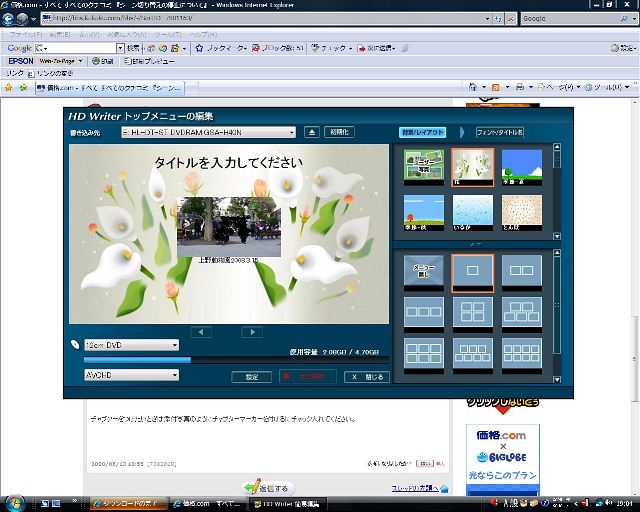The width and height of the screenshot is (640, 512).
Task: Click the browser back button
Action: (8, 19)
